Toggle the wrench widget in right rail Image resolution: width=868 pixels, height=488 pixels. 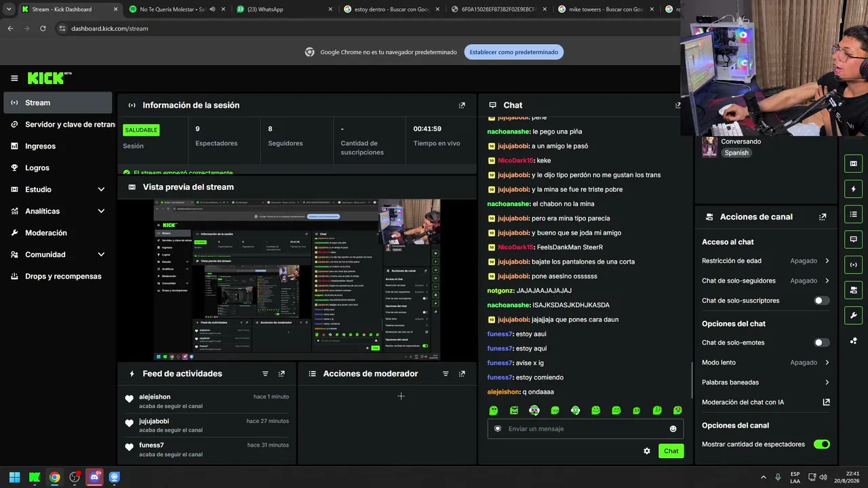853,315
